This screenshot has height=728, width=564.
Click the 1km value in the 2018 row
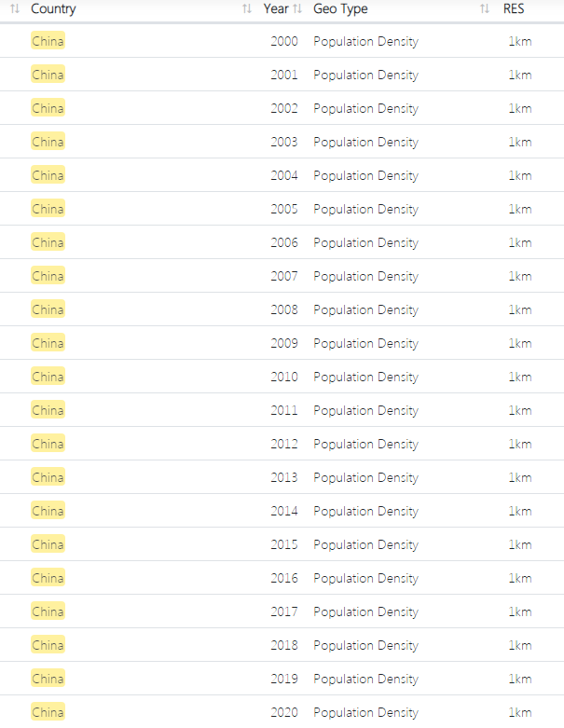520,645
